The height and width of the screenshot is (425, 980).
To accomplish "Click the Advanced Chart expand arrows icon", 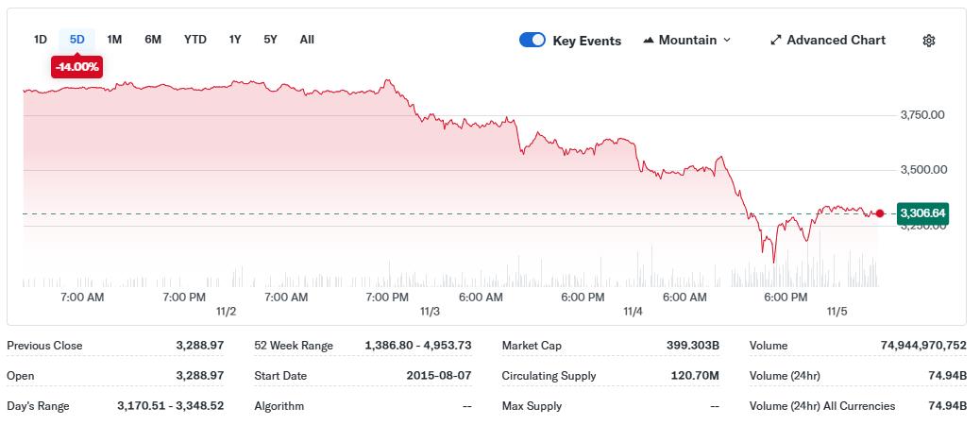I will coord(776,41).
